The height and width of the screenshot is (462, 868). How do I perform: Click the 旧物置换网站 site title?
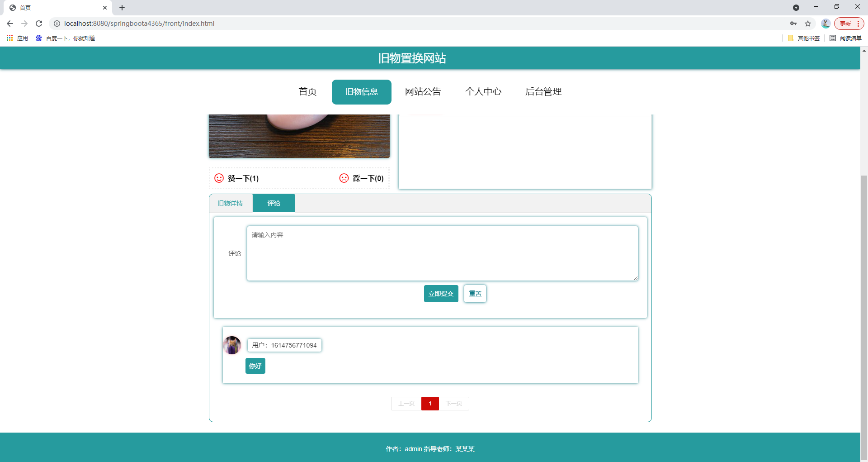412,58
